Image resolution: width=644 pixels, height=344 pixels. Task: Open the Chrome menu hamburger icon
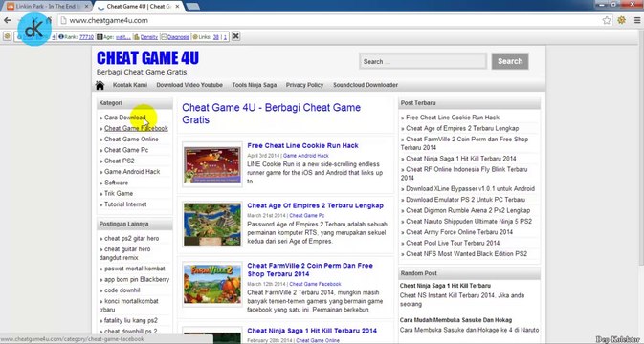637,20
